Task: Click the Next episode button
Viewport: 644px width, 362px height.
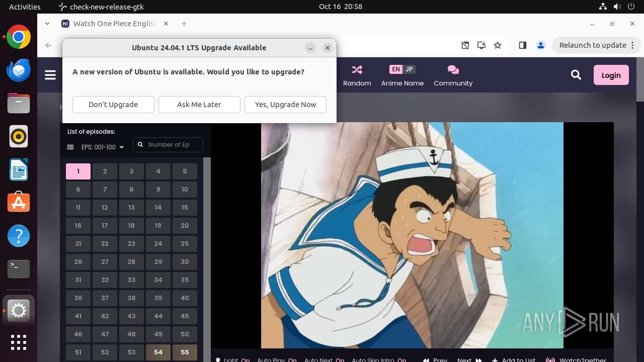Action: [469, 360]
